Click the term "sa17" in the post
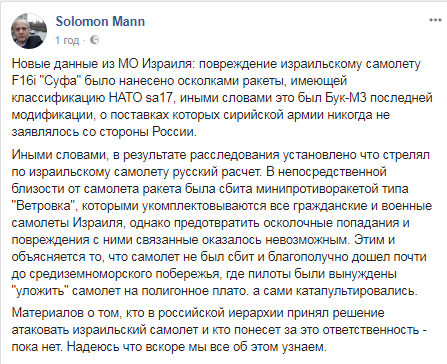The image size is (447, 364). point(158,98)
